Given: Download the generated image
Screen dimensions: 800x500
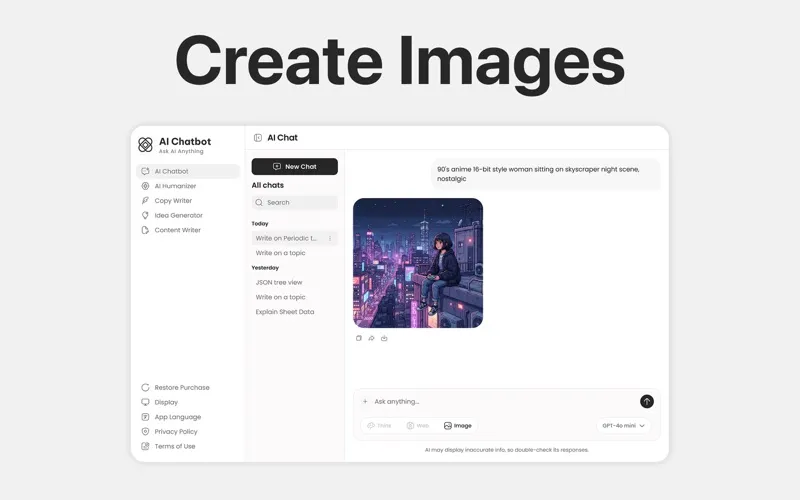Looking at the screenshot, I should point(384,338).
